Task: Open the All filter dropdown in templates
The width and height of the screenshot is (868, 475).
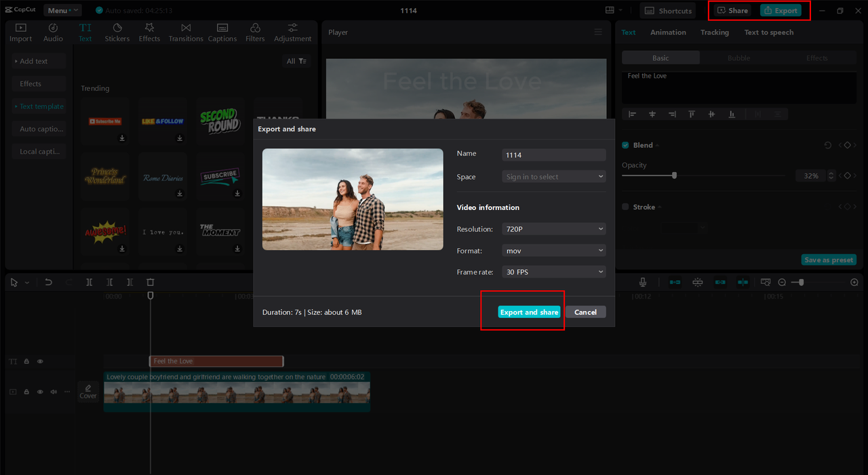Action: 296,61
